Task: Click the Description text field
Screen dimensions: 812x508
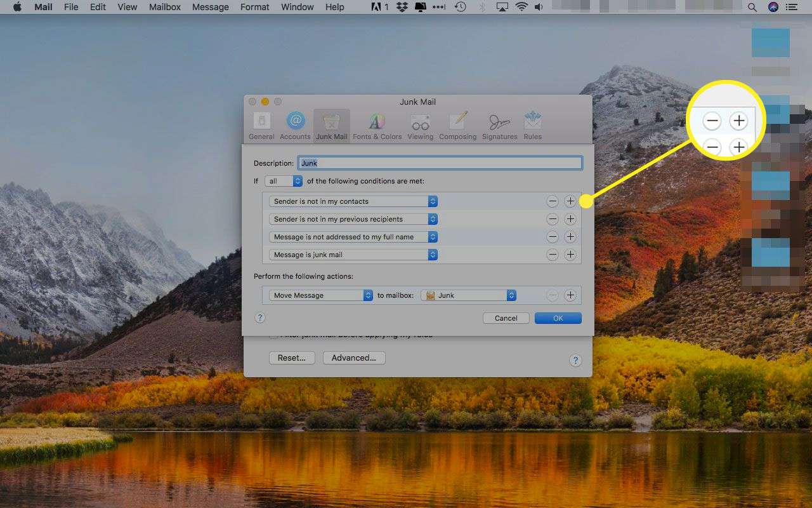Action: point(440,163)
